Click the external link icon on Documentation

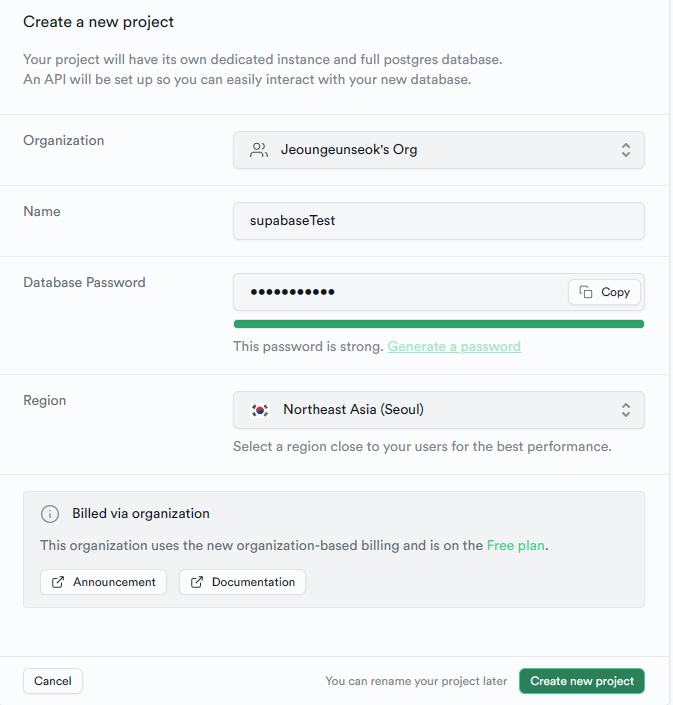(196, 582)
